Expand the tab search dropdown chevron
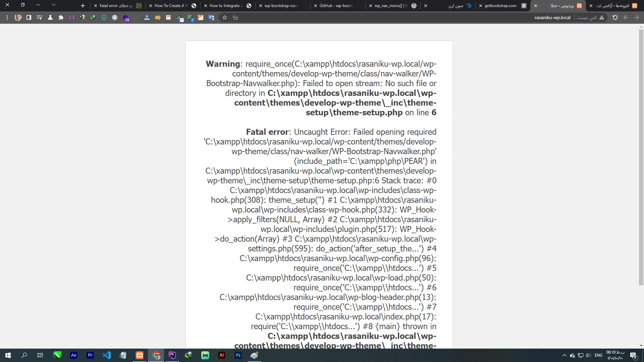The width and height of the screenshot is (644, 362). tap(53, 5)
